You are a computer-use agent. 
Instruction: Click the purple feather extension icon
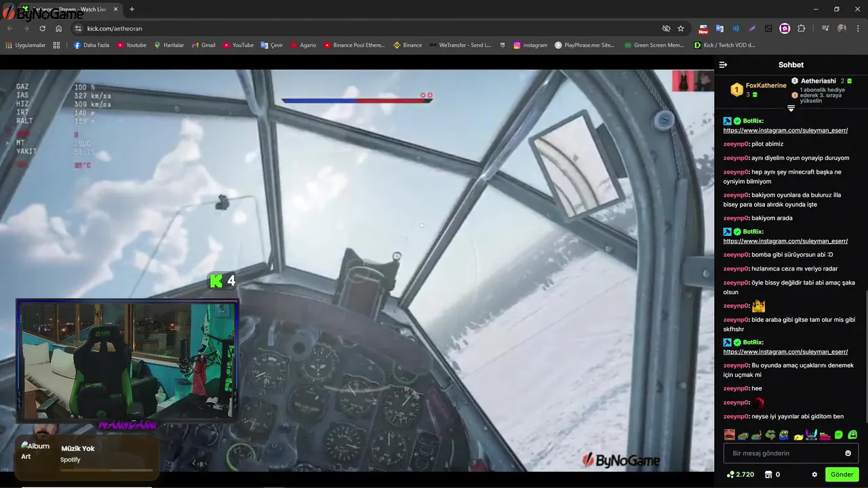[752, 28]
